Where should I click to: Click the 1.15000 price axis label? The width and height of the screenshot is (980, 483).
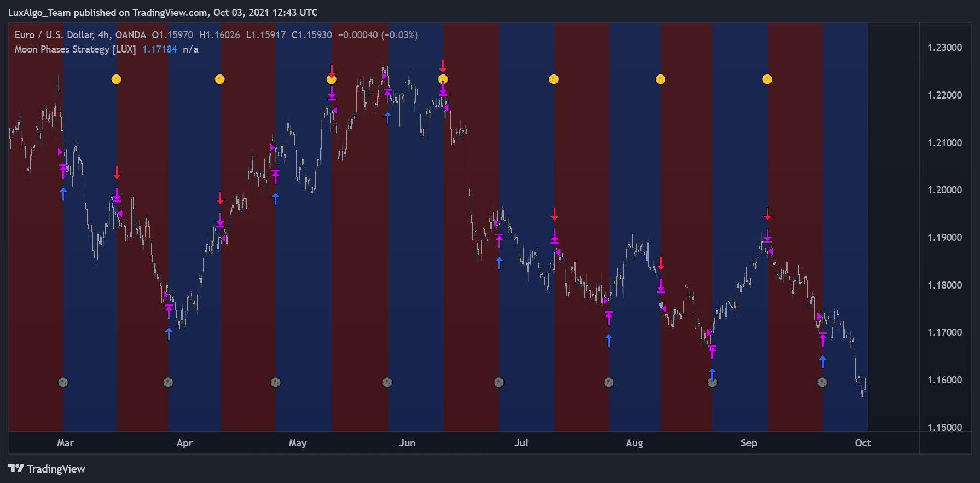coord(944,428)
